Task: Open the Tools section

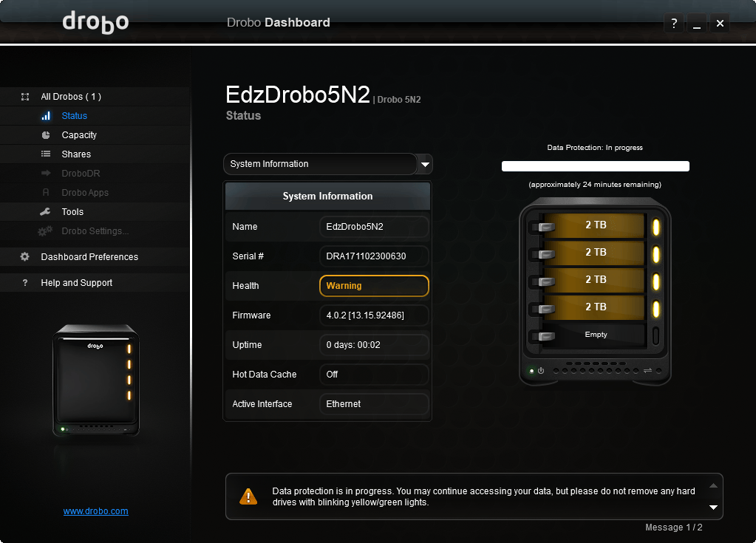Action: (x=72, y=211)
